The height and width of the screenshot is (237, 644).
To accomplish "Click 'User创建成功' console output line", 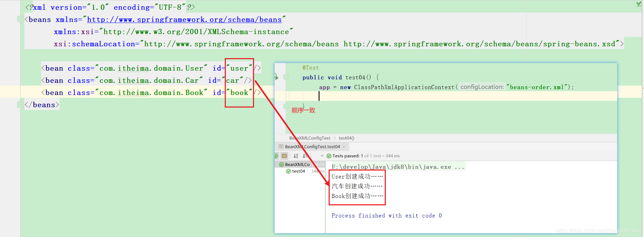I will [357, 176].
